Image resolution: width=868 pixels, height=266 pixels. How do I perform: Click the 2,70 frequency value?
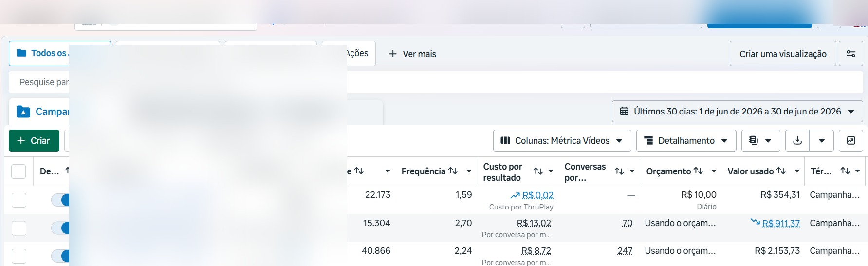463,223
